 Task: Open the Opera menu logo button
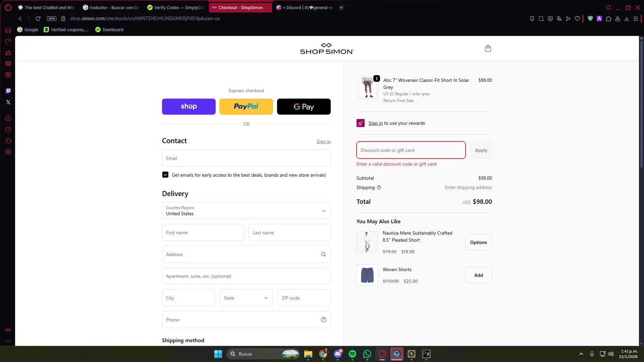(8, 7)
